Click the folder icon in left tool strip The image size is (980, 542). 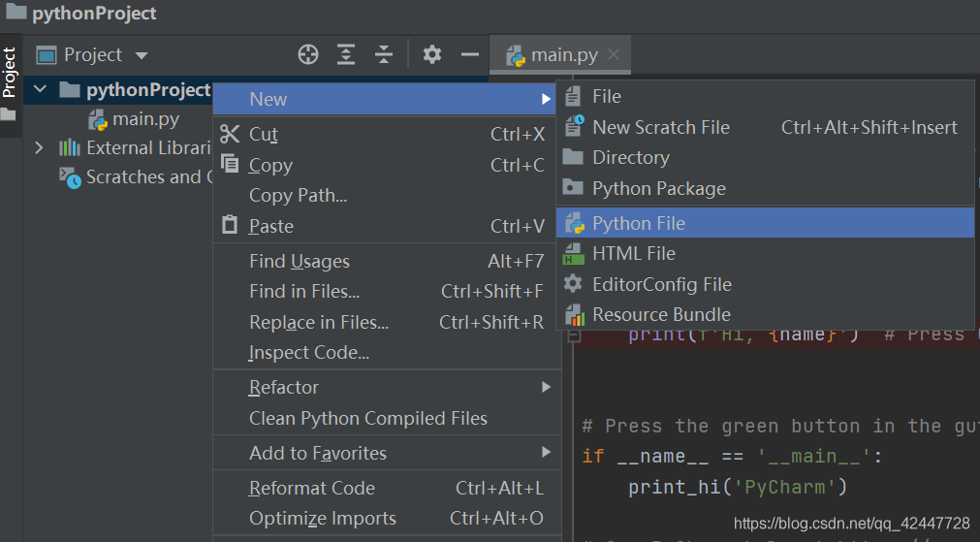point(8,114)
